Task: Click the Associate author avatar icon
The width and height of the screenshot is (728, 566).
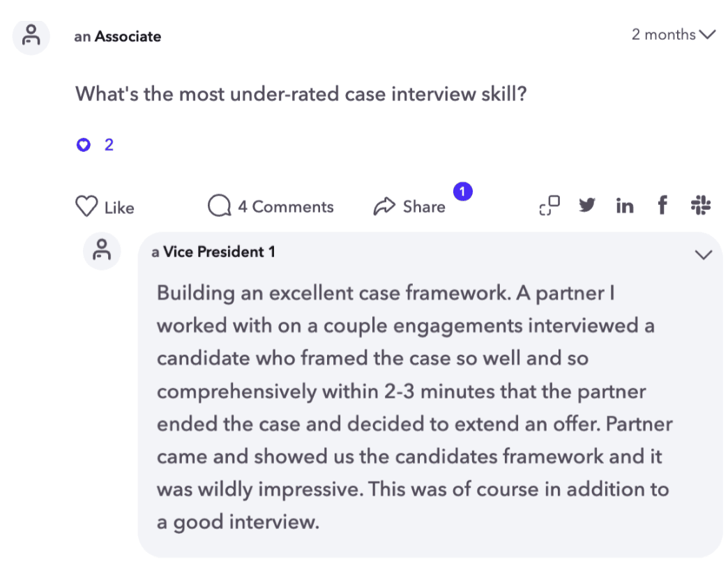Action: point(30,36)
